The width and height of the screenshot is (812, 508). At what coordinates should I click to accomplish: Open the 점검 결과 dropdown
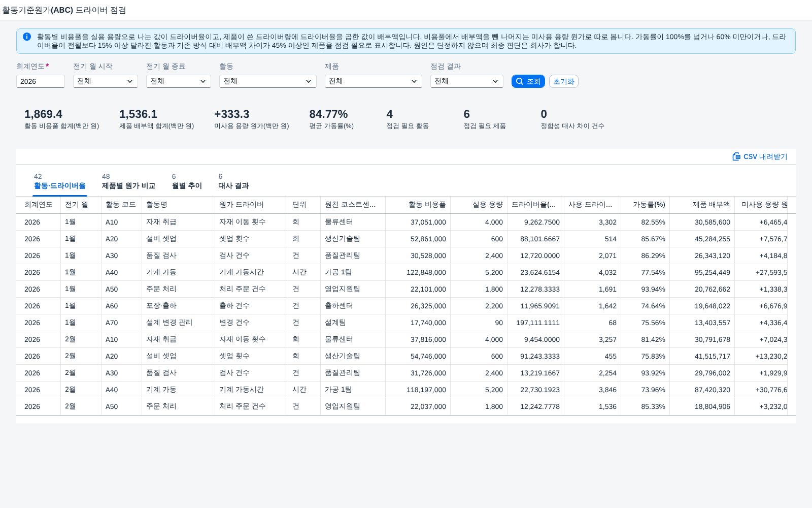pyautogui.click(x=467, y=81)
